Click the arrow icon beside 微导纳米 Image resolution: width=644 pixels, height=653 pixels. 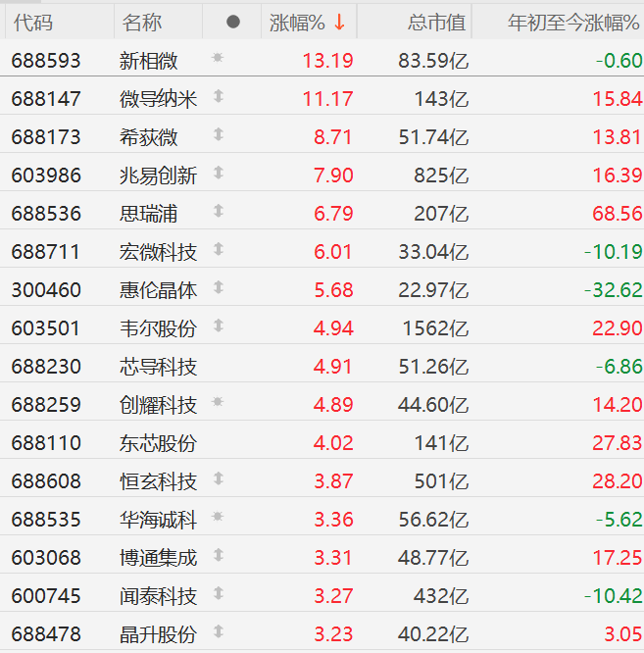[x=219, y=96]
